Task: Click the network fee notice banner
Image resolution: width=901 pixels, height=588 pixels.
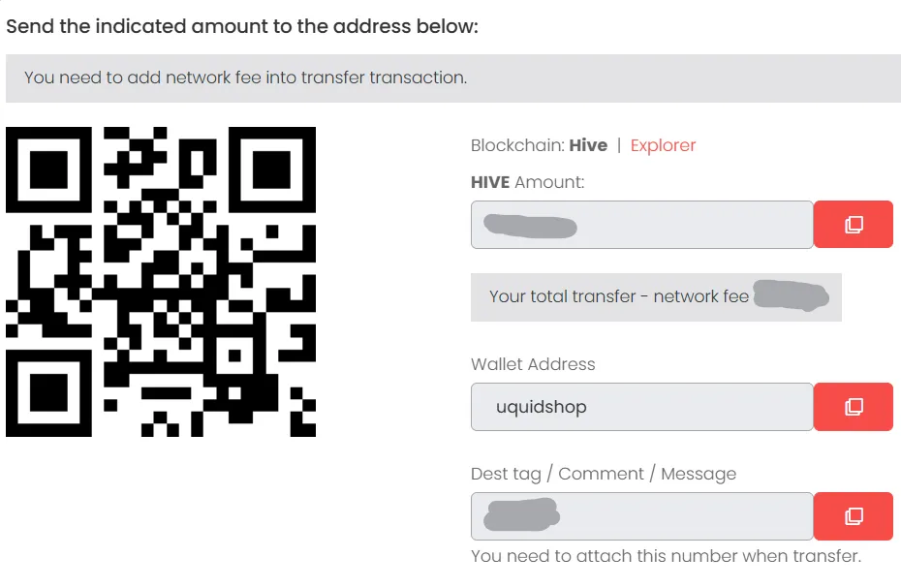Action: pyautogui.click(x=453, y=78)
